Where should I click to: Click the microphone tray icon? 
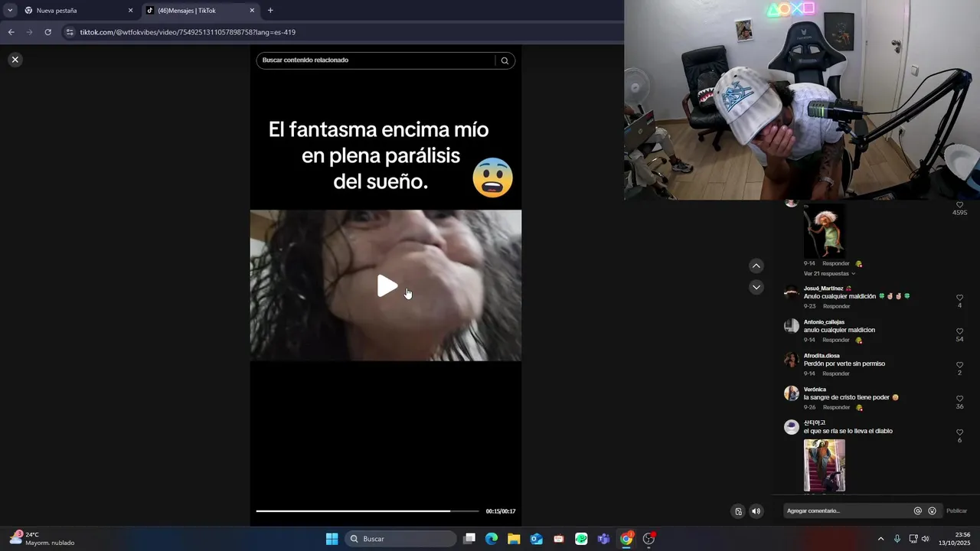[x=897, y=539]
